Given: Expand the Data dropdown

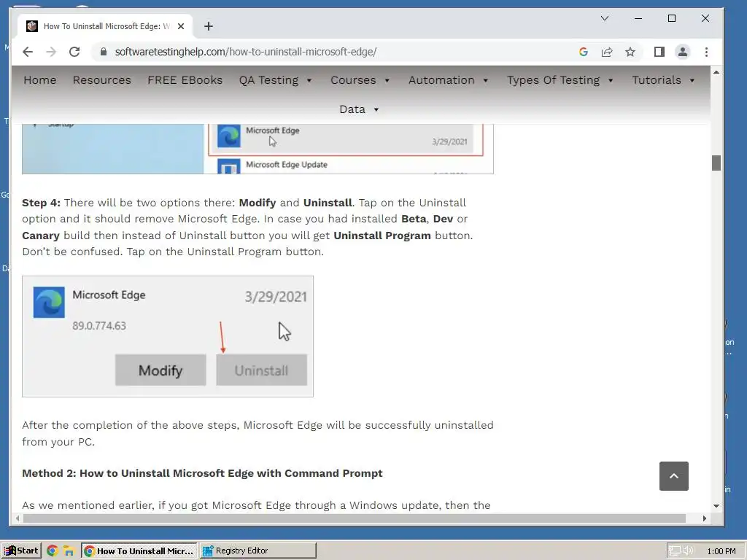Looking at the screenshot, I should (x=359, y=109).
